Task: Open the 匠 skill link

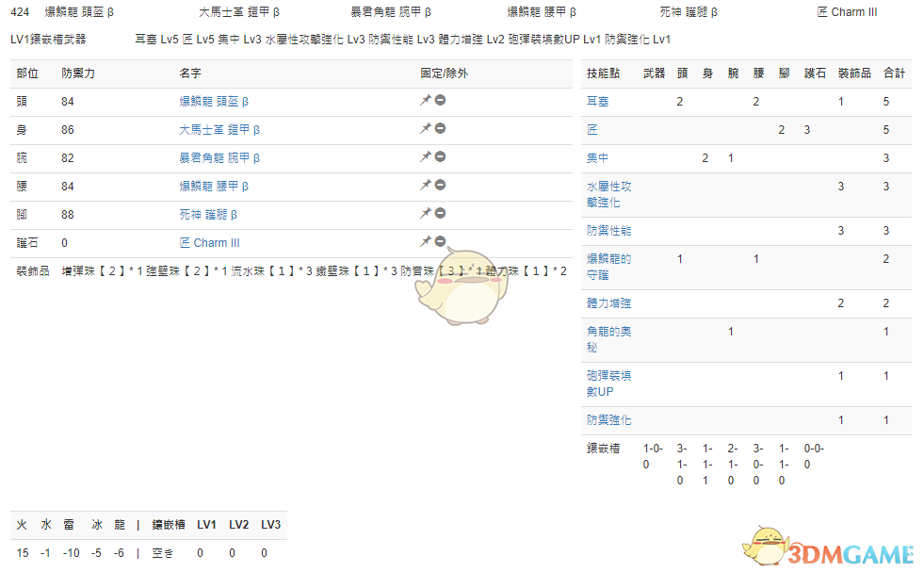Action: 592,130
